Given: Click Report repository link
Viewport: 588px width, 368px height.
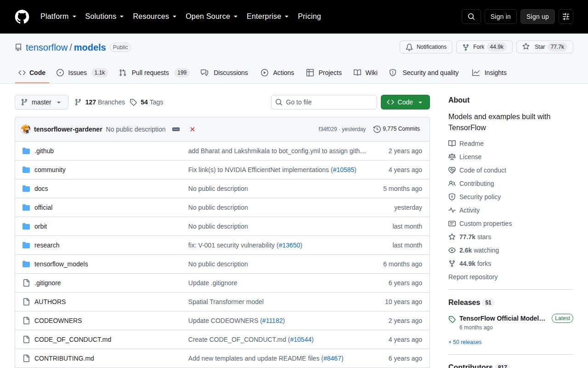Looking at the screenshot, I should [x=473, y=277].
